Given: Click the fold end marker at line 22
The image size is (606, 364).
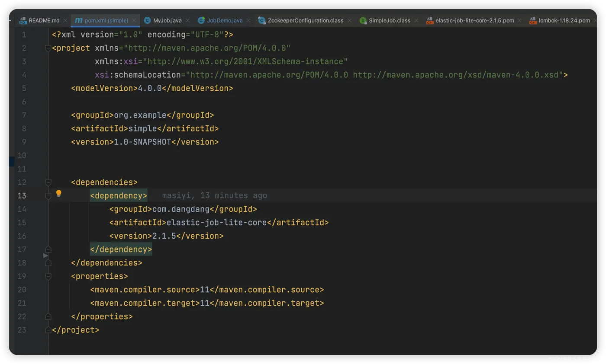Looking at the screenshot, I should click(x=48, y=316).
